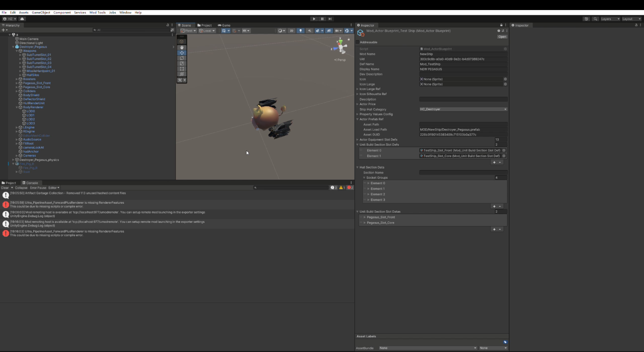Viewport: 644px width, 352px height.
Task: Select the Hand view tool
Action: point(182,47)
